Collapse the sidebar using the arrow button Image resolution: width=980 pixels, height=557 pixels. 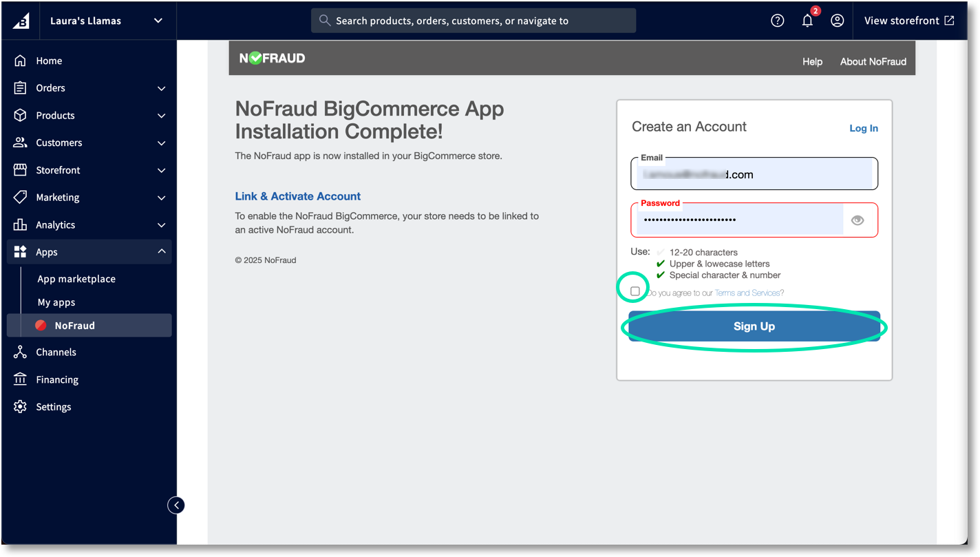point(176,505)
